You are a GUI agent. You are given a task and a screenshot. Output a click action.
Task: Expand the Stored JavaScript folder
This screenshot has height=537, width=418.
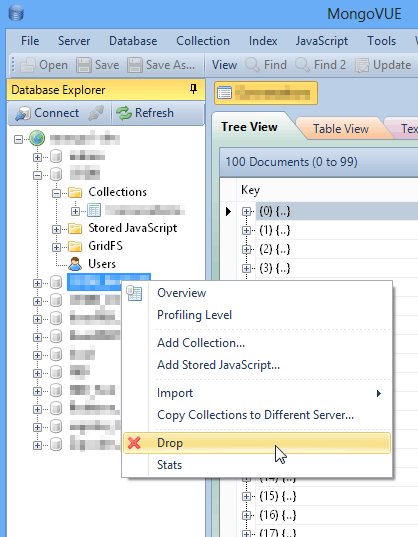[56, 229]
